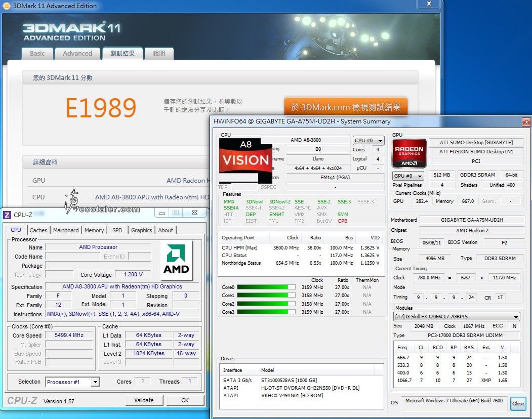Expand the G Skill memory modules dropdown

click(456, 317)
